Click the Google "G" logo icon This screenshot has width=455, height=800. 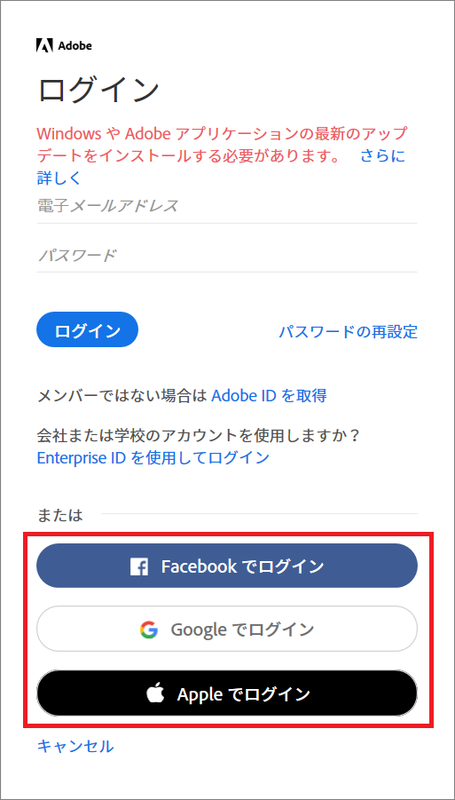point(149,630)
